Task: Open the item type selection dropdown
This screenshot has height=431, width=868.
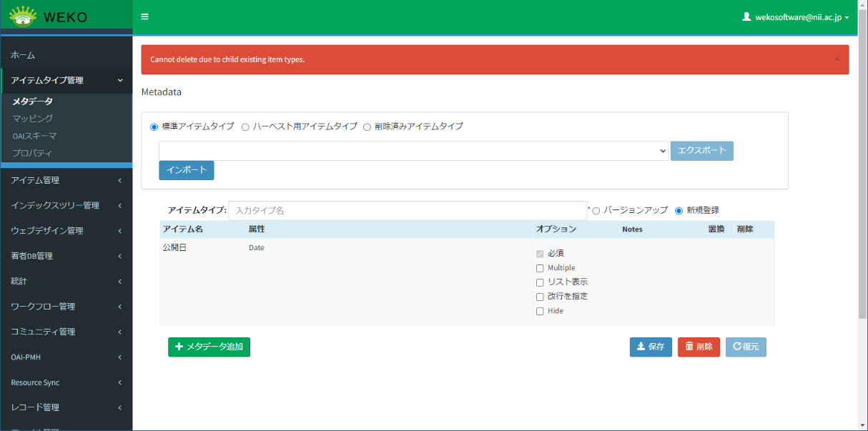Action: [x=413, y=151]
